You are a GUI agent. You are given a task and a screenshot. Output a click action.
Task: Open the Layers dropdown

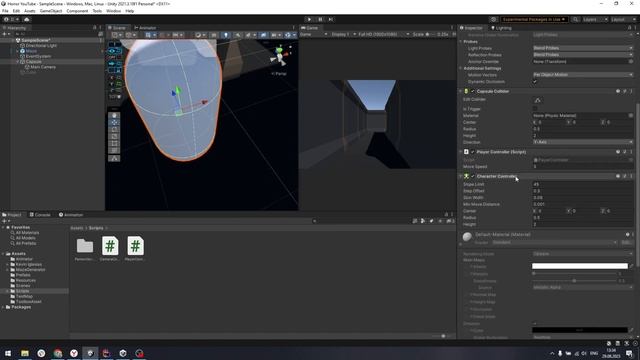(x=595, y=19)
